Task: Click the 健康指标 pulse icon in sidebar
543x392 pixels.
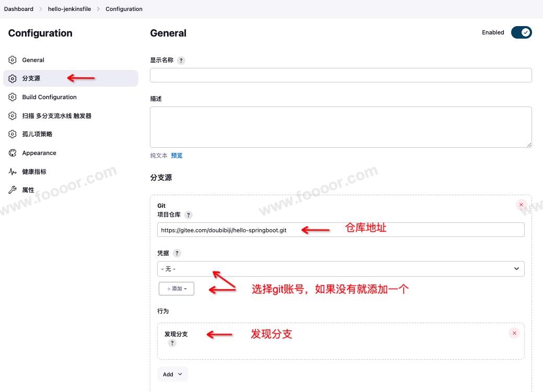Action: (13, 172)
